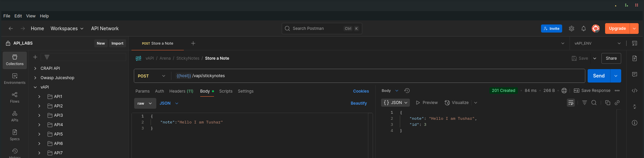Image resolution: width=644 pixels, height=158 pixels.
Task: Click the Share button
Action: 611,58
